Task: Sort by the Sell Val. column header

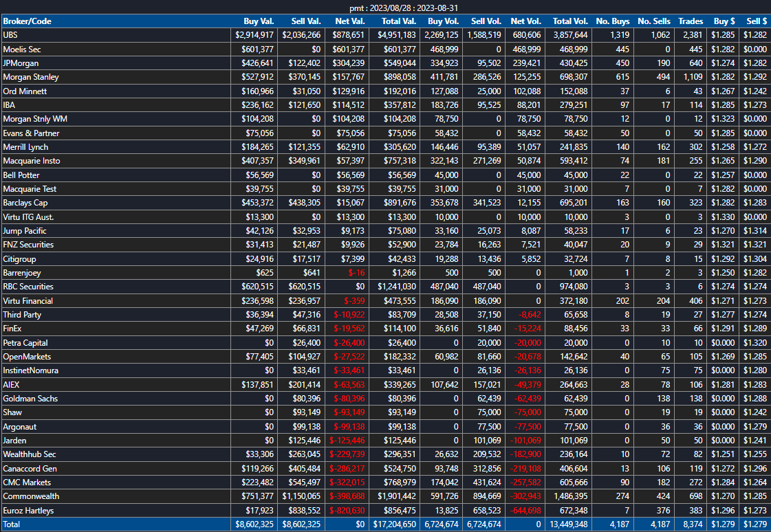Action: (306, 21)
